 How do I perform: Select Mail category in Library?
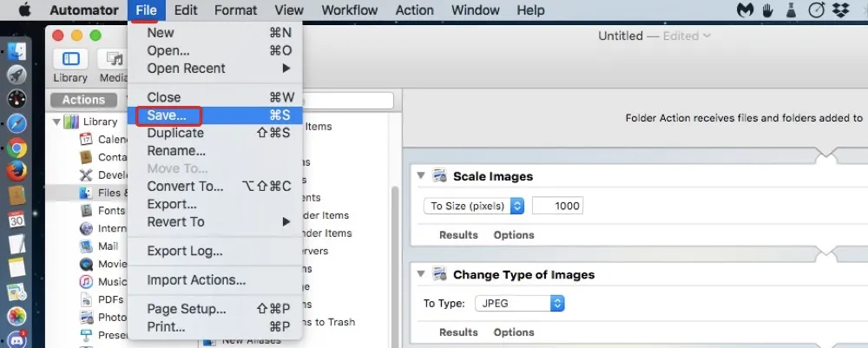coord(100,246)
